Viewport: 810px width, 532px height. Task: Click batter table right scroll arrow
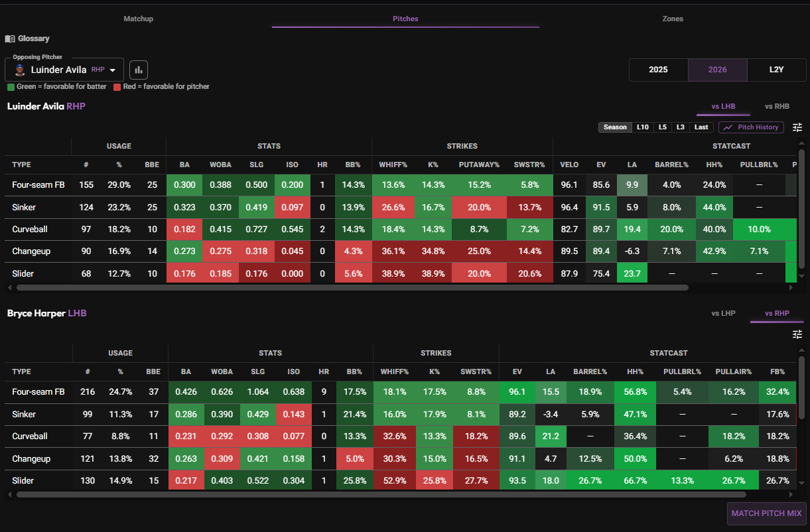tap(790, 494)
